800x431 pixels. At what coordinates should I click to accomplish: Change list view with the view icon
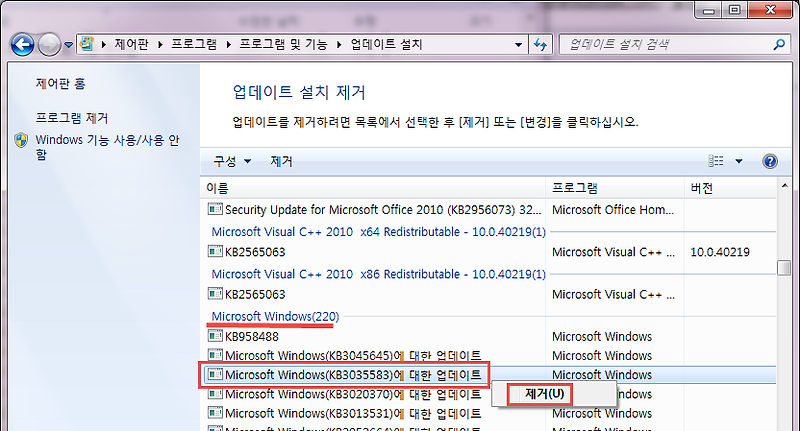pos(716,161)
